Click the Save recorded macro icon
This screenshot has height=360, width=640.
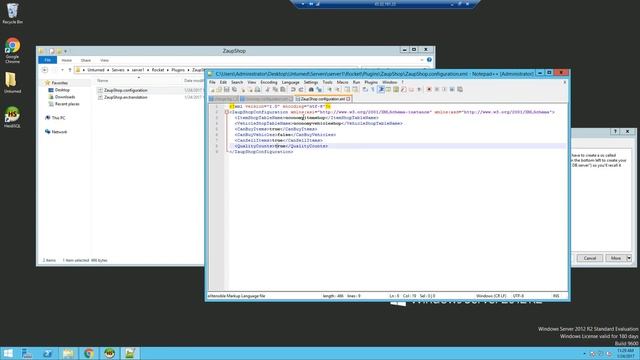click(460, 89)
